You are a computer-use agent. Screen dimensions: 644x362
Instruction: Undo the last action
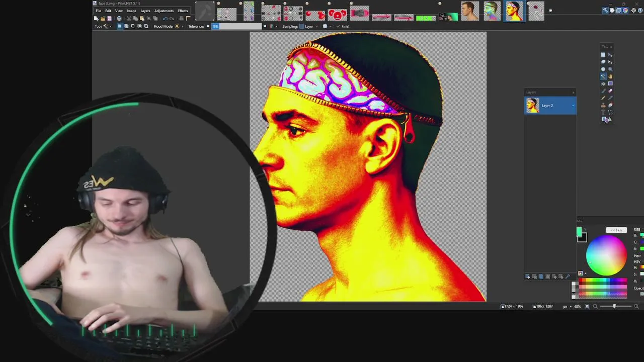[165, 19]
